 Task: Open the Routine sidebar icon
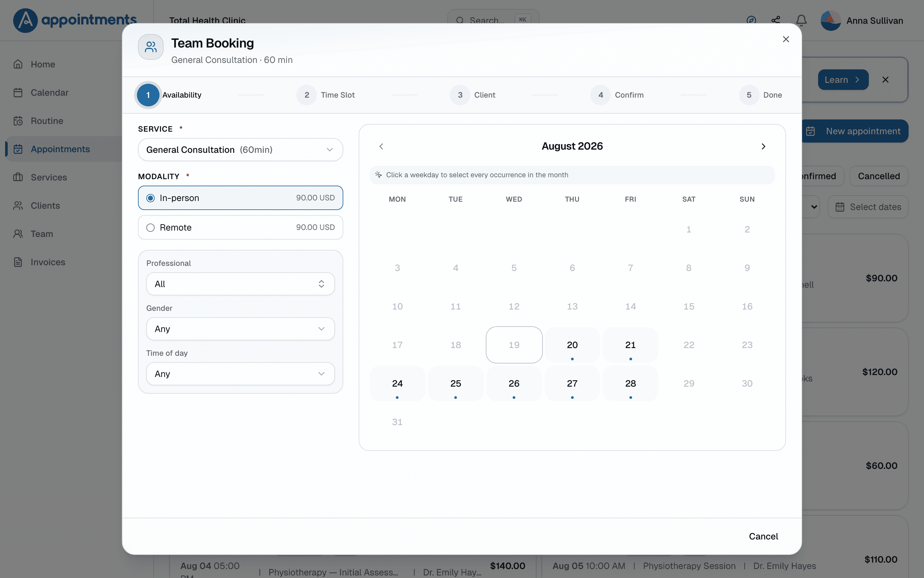click(18, 121)
